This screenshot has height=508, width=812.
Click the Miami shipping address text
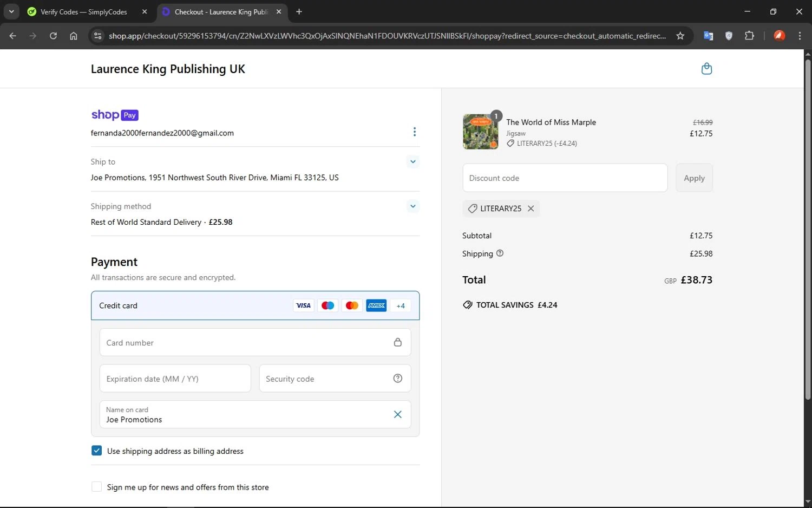pyautogui.click(x=215, y=178)
